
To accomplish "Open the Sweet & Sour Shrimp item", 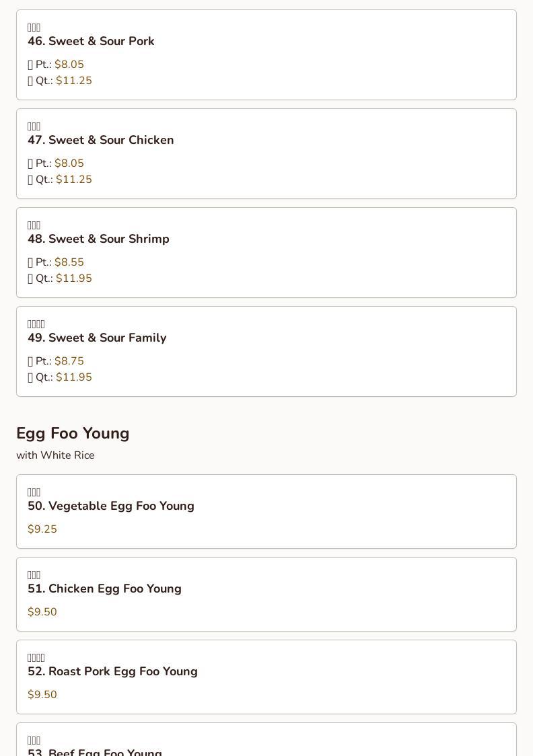I will click(98, 239).
